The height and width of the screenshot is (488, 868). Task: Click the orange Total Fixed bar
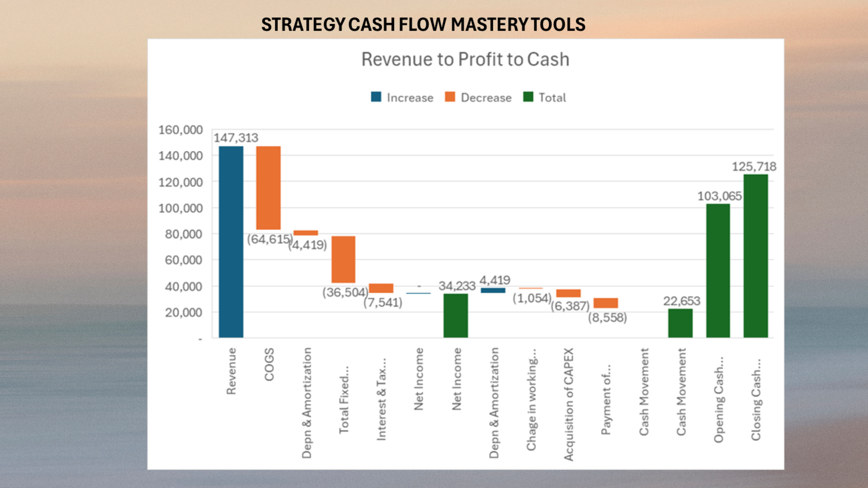click(x=343, y=259)
